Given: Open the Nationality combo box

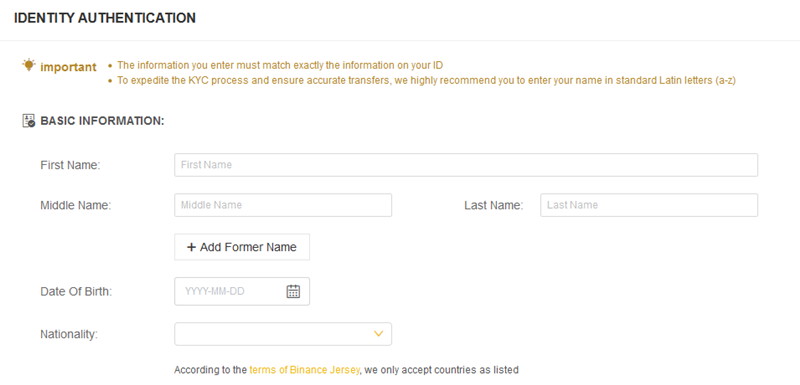Looking at the screenshot, I should (283, 334).
